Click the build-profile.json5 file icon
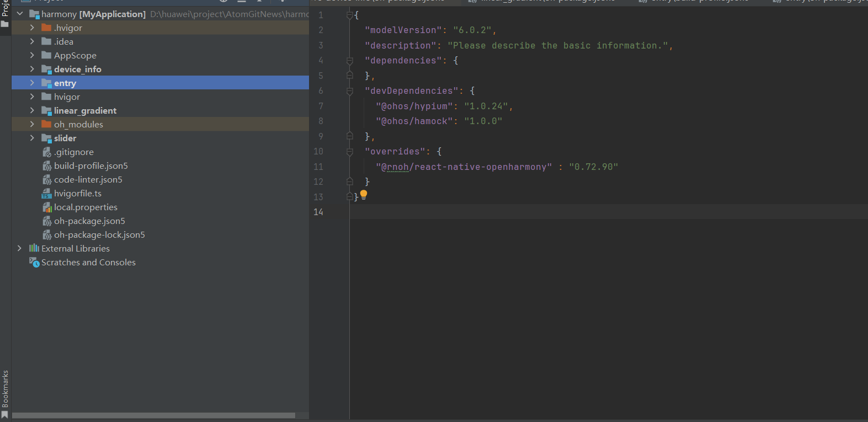The width and height of the screenshot is (868, 422). 47,165
